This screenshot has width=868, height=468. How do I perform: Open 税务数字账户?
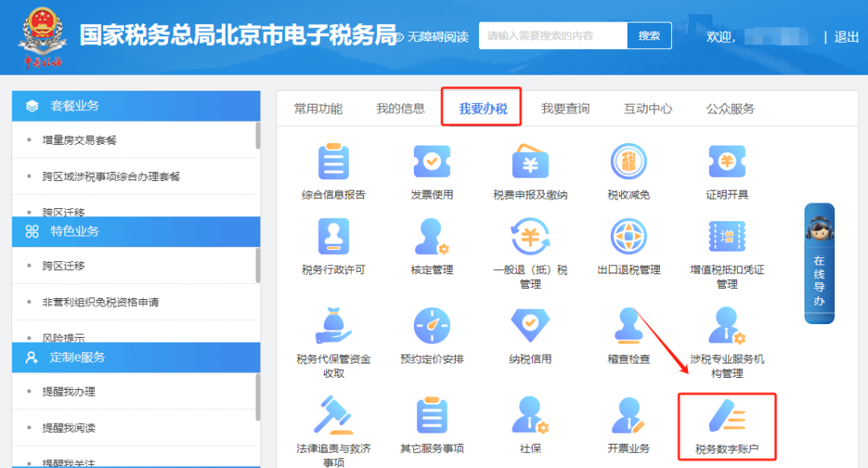pyautogui.click(x=727, y=426)
